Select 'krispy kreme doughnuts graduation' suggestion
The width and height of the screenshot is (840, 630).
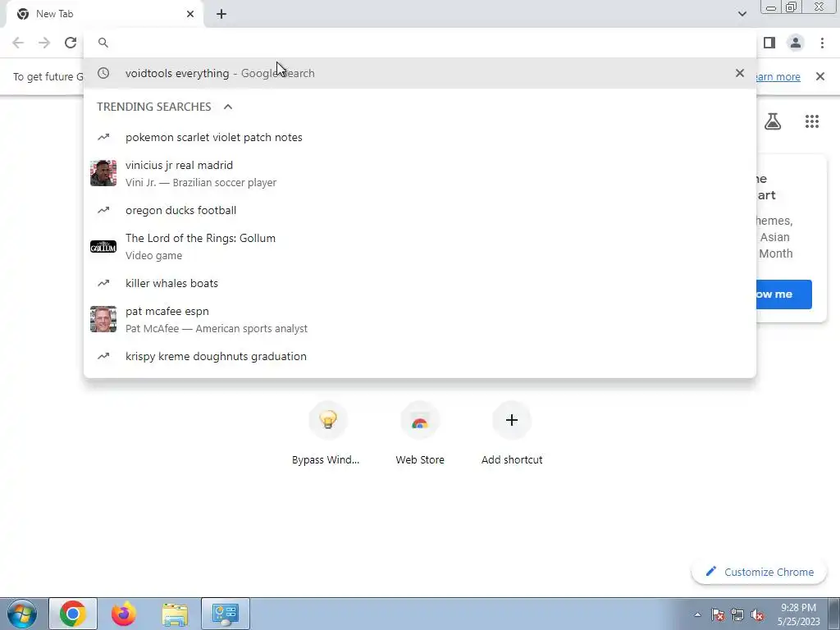(x=420, y=356)
